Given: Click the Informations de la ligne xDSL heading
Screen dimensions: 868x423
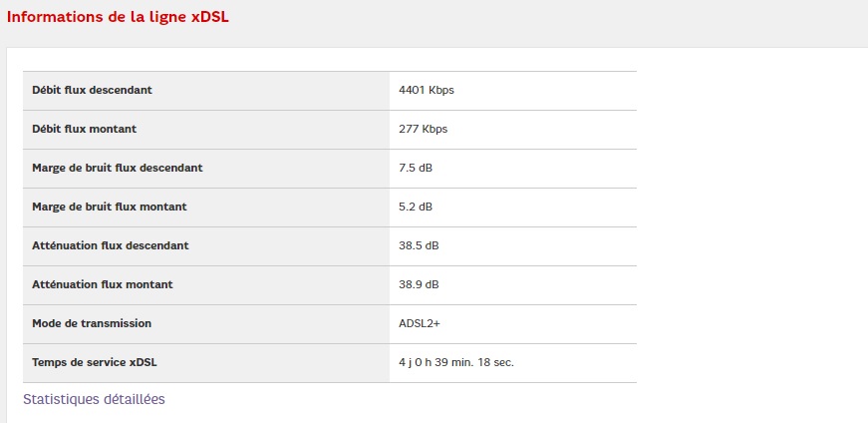Looking at the screenshot, I should (x=118, y=18).
